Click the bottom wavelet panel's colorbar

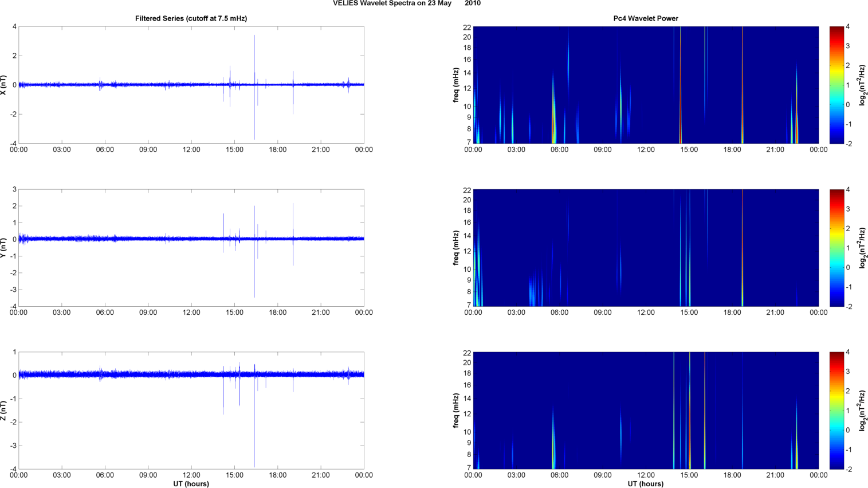pos(836,411)
